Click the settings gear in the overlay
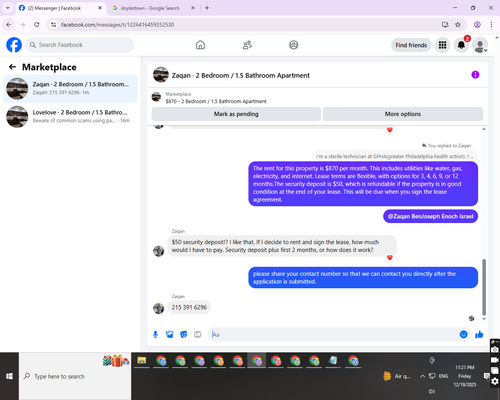Viewport: 500px width, 400px height. (495, 381)
